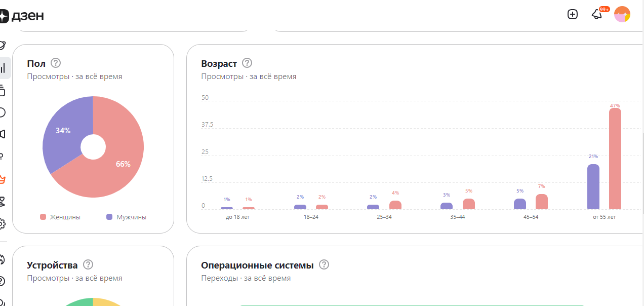
Task: Click the question-mark help icon in sidebar
Action: pyautogui.click(x=3, y=281)
